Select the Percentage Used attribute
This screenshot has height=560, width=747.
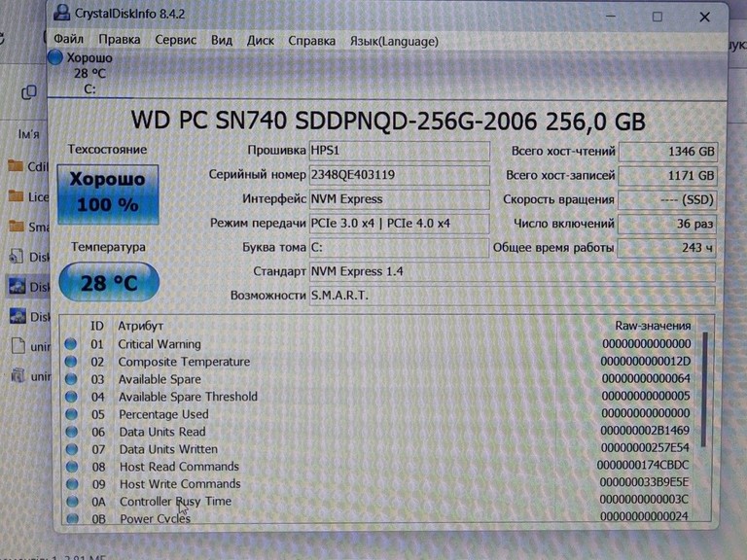tap(378, 414)
